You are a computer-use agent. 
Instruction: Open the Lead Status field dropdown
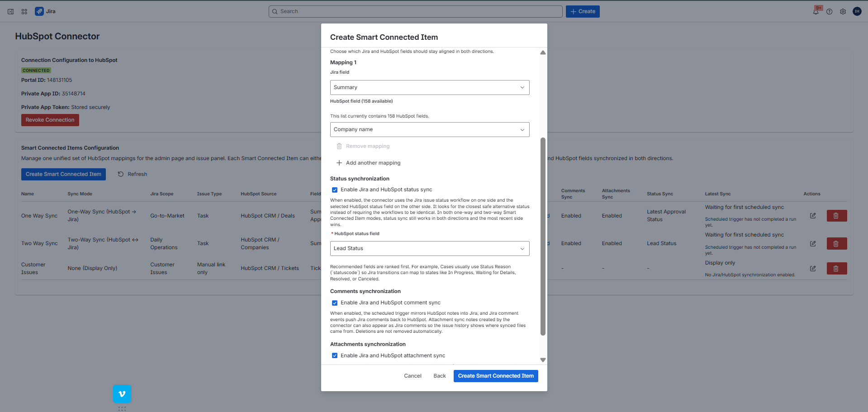[x=429, y=248]
